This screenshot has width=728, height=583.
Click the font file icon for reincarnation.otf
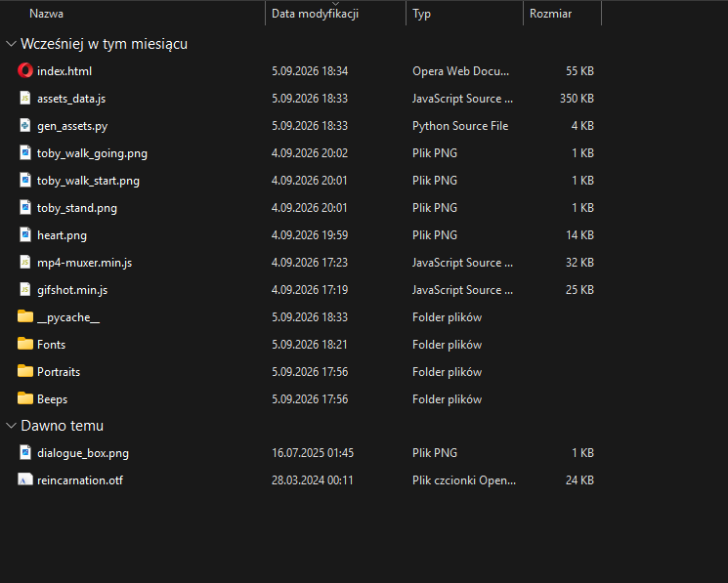25,479
